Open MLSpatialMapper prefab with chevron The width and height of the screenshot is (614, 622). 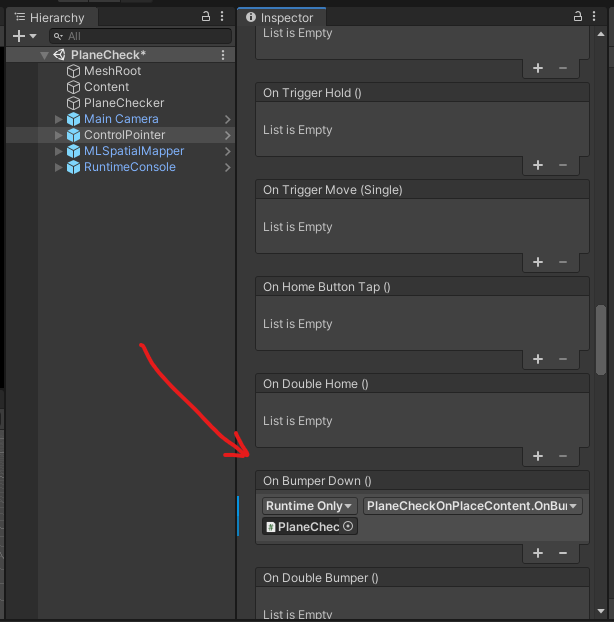[x=228, y=152]
